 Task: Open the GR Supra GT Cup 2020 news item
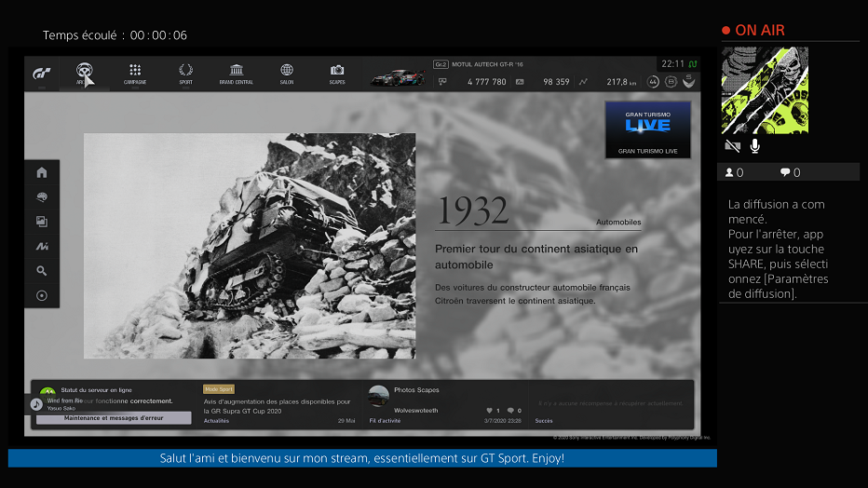[277, 406]
